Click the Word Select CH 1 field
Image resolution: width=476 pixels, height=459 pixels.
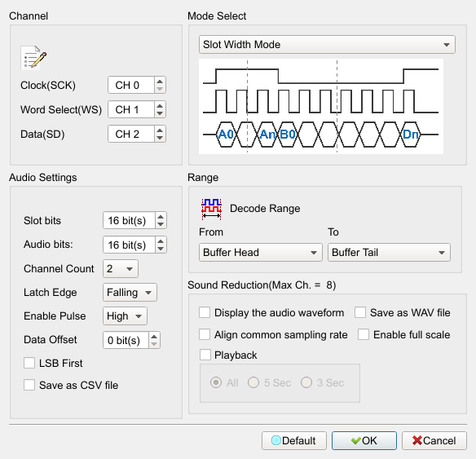tap(131, 109)
